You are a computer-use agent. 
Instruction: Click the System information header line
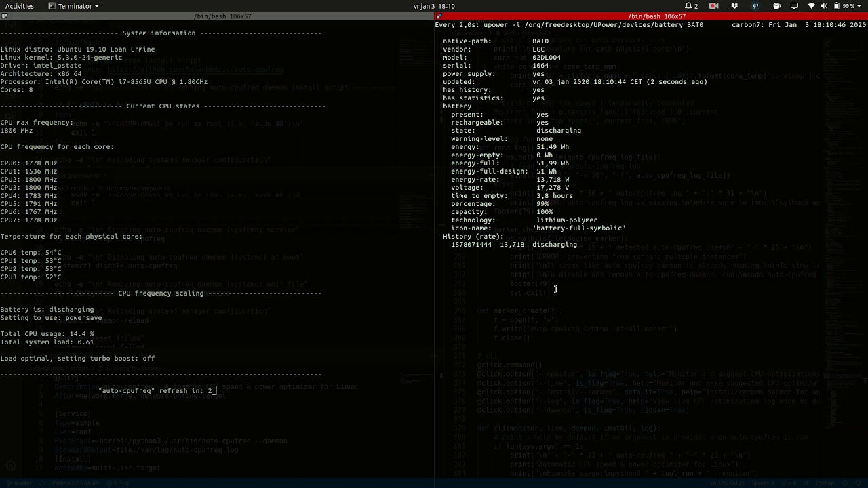coord(161,33)
